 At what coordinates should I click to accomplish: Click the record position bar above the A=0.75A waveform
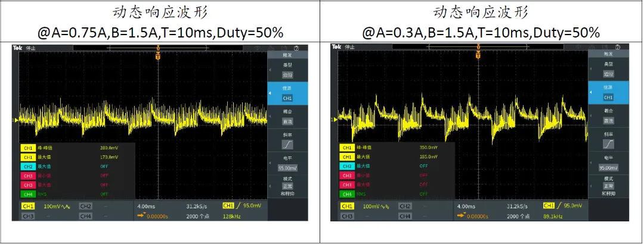coord(157,48)
